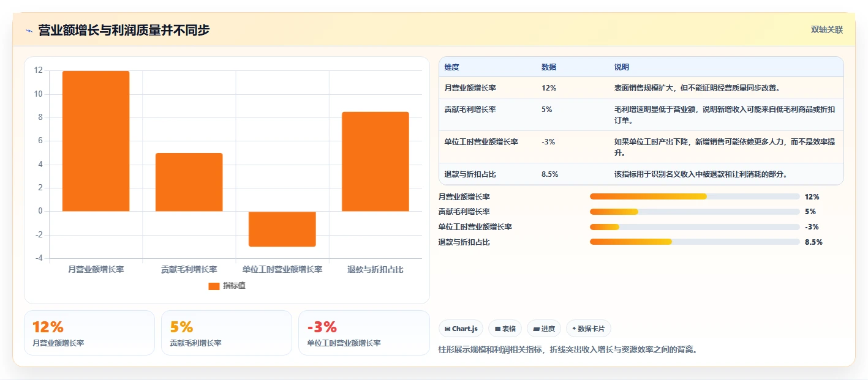Click the 月营业额增长率 progress bar

point(695,196)
